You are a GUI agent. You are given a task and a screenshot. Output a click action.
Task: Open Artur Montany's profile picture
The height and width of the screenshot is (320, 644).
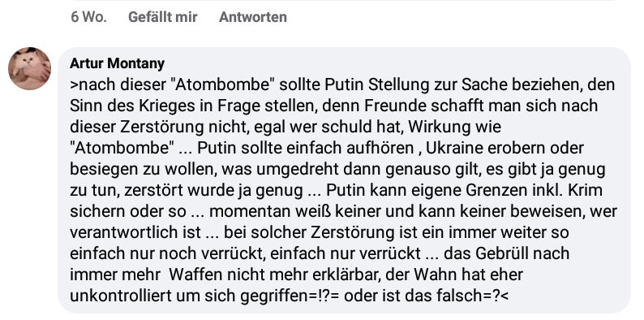coord(29,69)
